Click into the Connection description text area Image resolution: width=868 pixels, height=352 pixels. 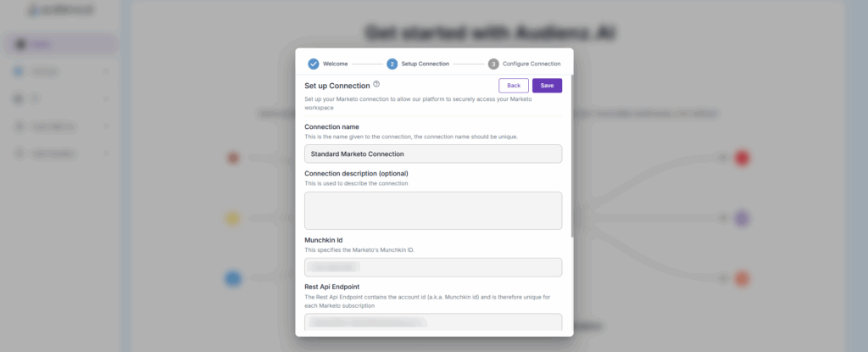432,210
